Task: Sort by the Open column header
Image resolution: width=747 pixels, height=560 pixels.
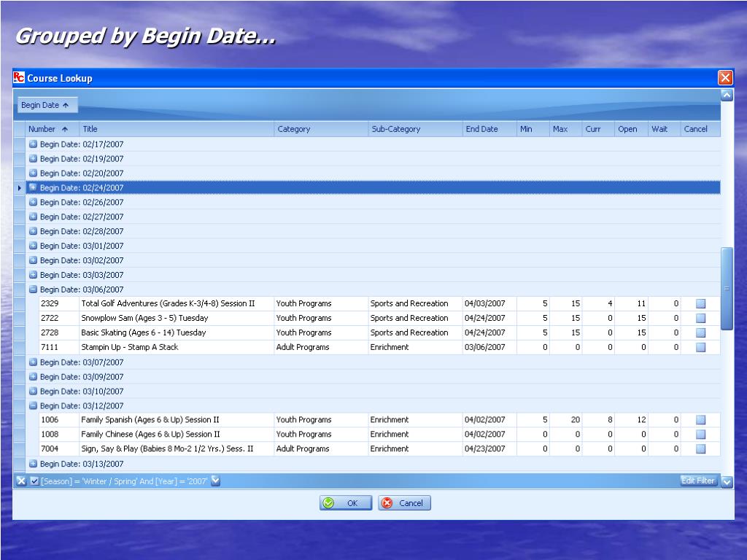Action: 631,129
